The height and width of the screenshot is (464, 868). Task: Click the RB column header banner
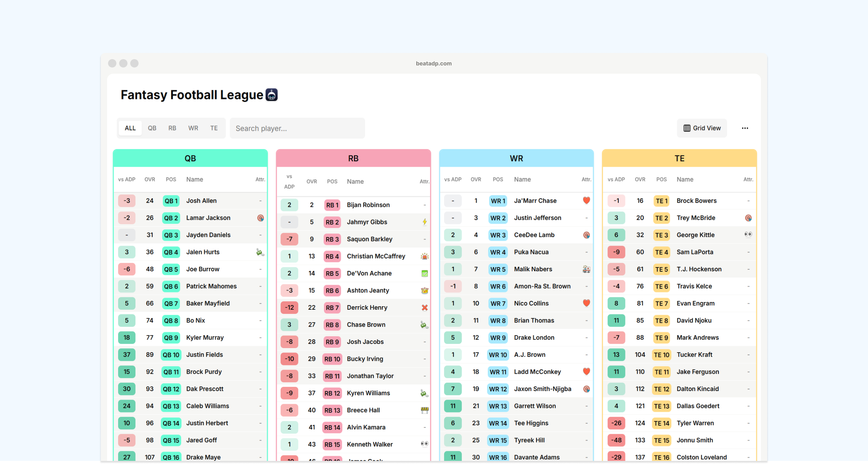point(353,158)
